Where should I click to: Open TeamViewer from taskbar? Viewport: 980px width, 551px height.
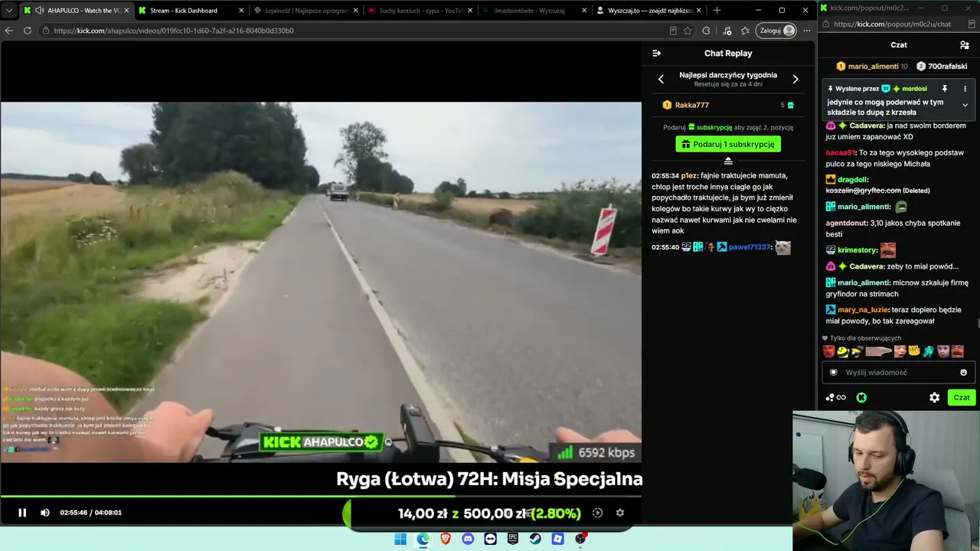[x=491, y=539]
